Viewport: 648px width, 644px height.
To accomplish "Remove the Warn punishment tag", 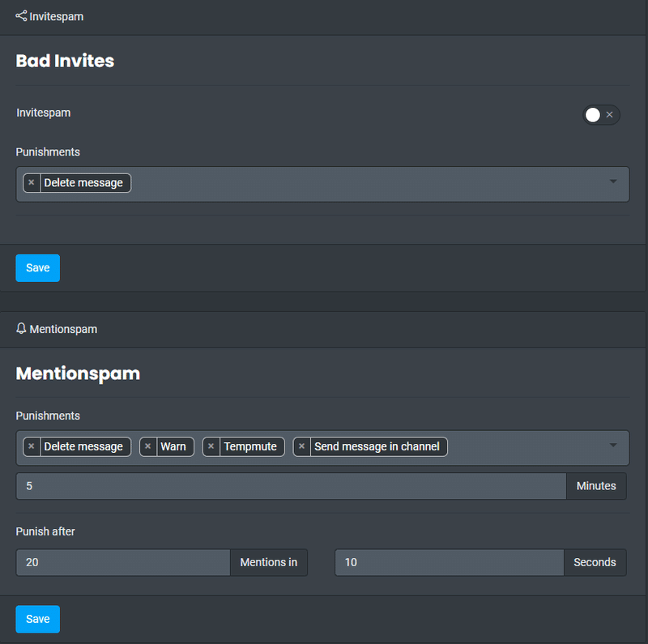I will click(148, 446).
